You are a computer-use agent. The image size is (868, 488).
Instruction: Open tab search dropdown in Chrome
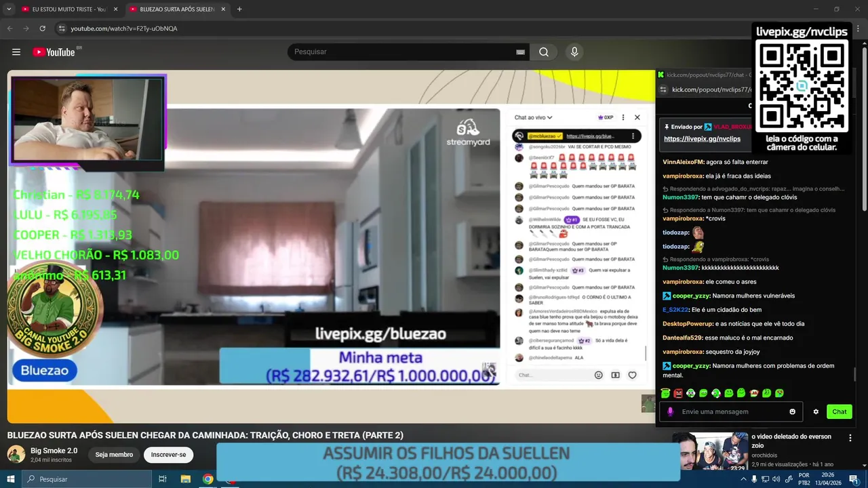tap(9, 9)
